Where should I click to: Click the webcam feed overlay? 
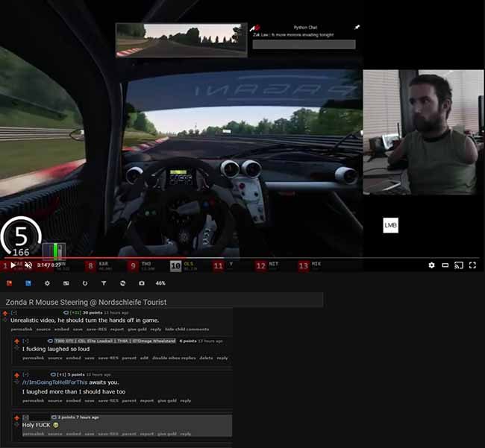click(423, 132)
